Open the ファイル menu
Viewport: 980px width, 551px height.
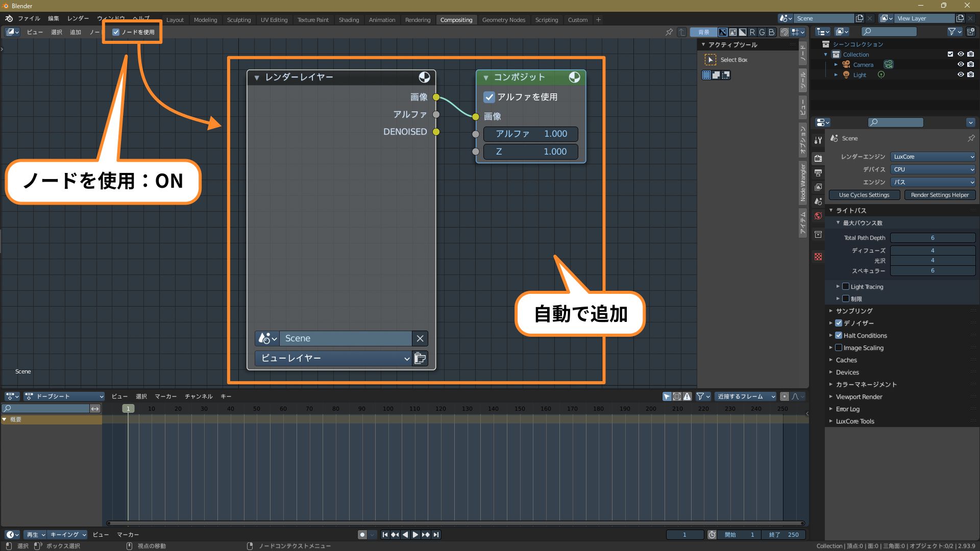point(29,18)
